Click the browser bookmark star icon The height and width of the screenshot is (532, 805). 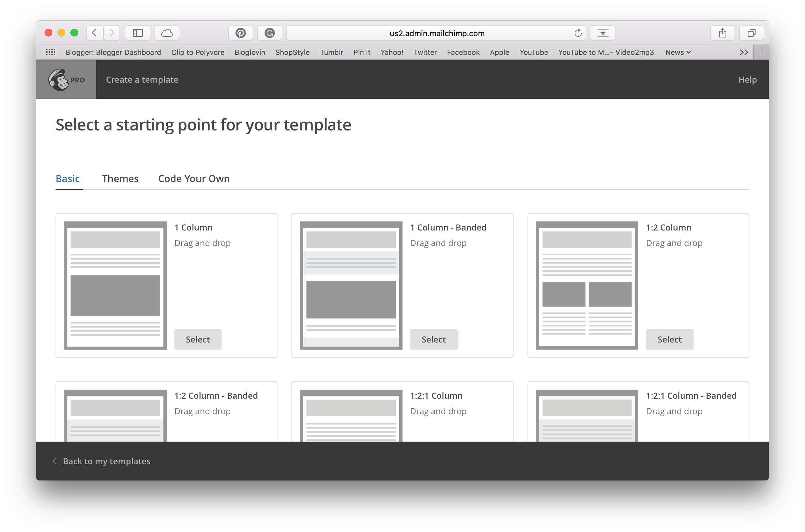[604, 33]
